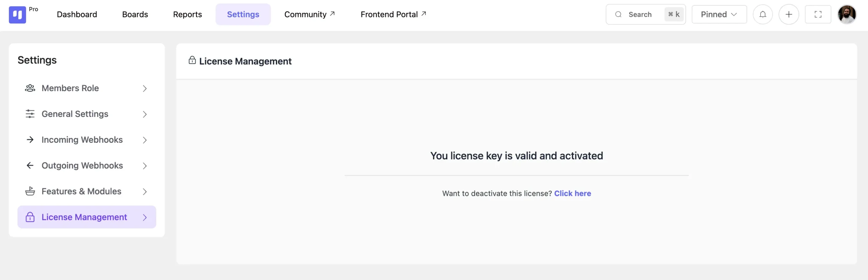Expand the Outgoing Webhooks chevron
The width and height of the screenshot is (868, 280).
(145, 166)
